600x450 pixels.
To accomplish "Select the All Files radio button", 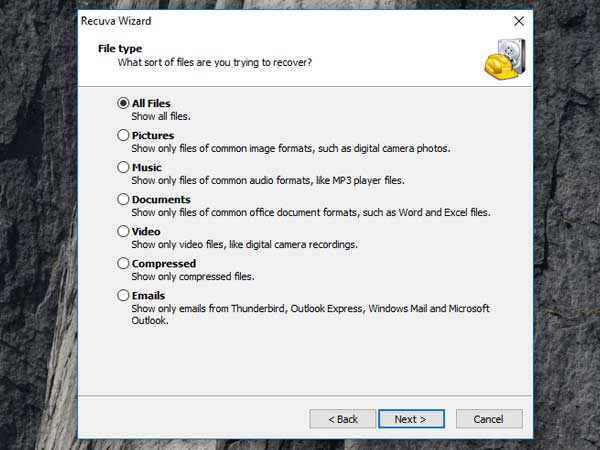I will pos(123,103).
